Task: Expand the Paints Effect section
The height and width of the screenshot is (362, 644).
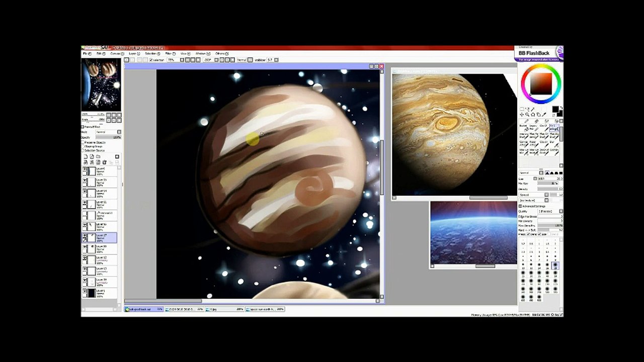Action: click(x=83, y=127)
